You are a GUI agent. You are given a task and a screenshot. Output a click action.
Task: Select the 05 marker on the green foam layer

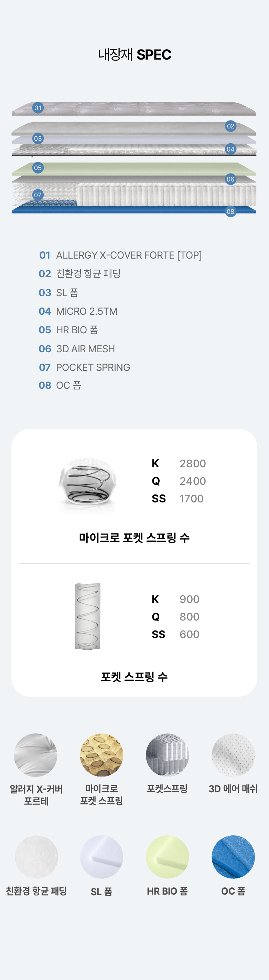pyautogui.click(x=37, y=168)
